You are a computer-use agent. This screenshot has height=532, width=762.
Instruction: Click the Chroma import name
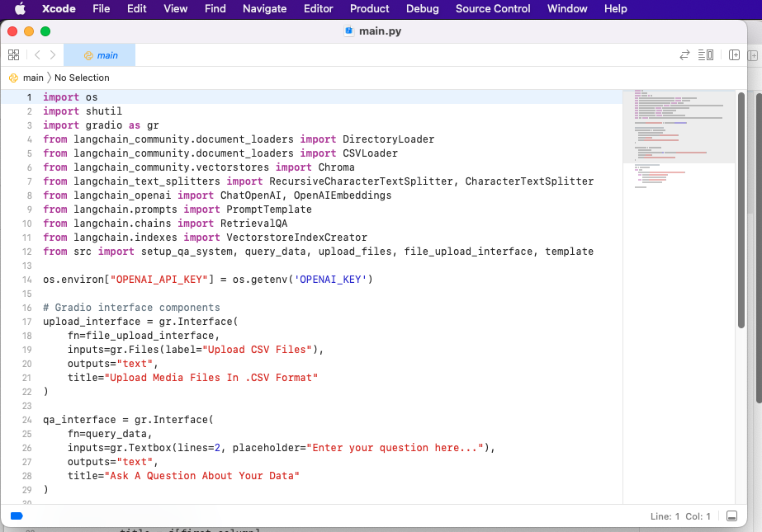click(x=336, y=167)
